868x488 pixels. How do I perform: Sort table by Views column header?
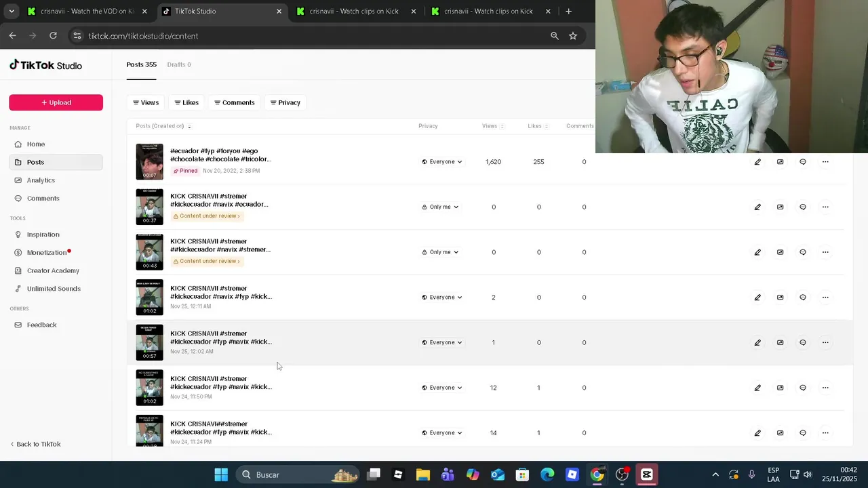[493, 126]
